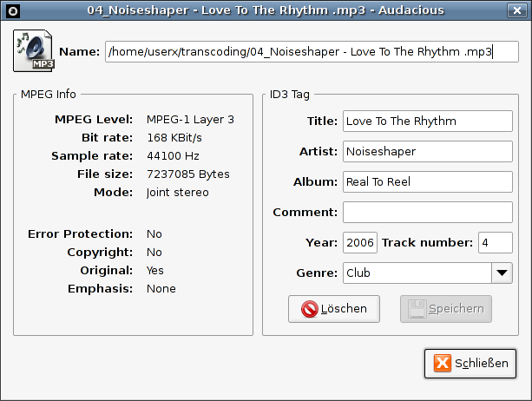Click the Album field Real To Reel
Image resolution: width=532 pixels, height=401 pixels.
click(428, 182)
